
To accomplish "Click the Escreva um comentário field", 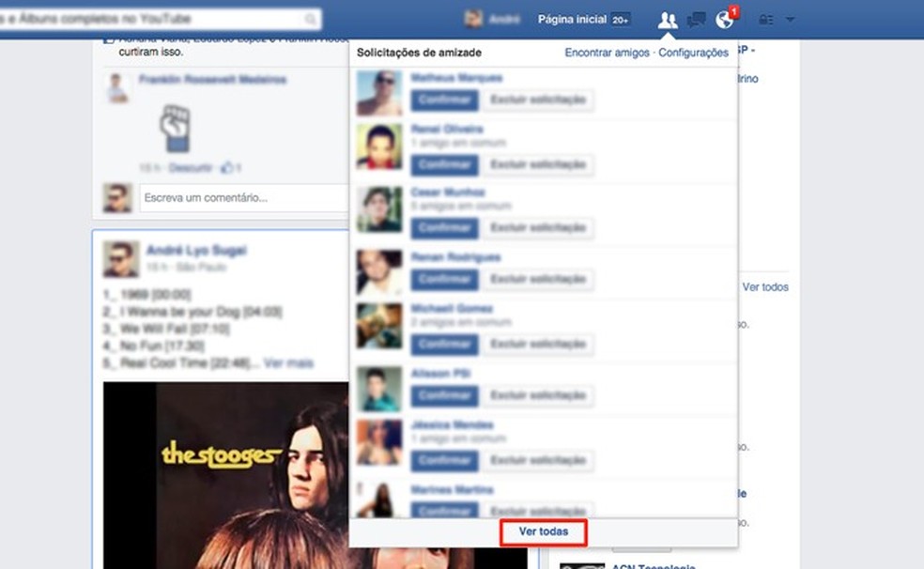I will tap(244, 198).
